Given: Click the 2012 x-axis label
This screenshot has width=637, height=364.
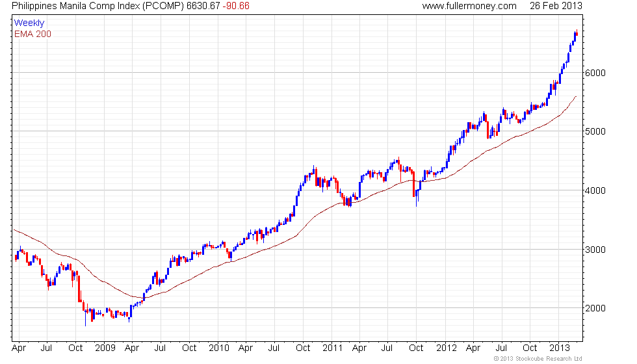Looking at the screenshot, I should [446, 348].
